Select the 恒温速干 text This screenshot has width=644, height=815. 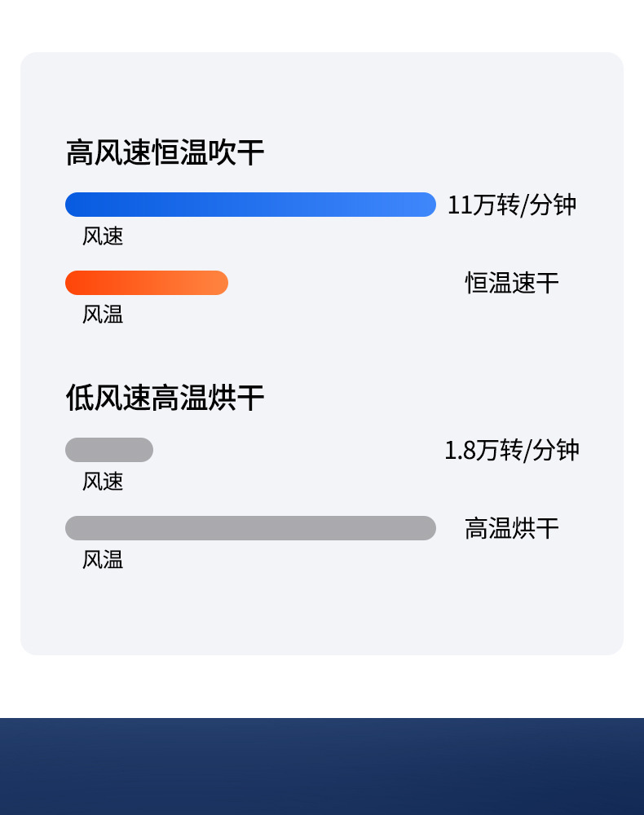tap(512, 283)
